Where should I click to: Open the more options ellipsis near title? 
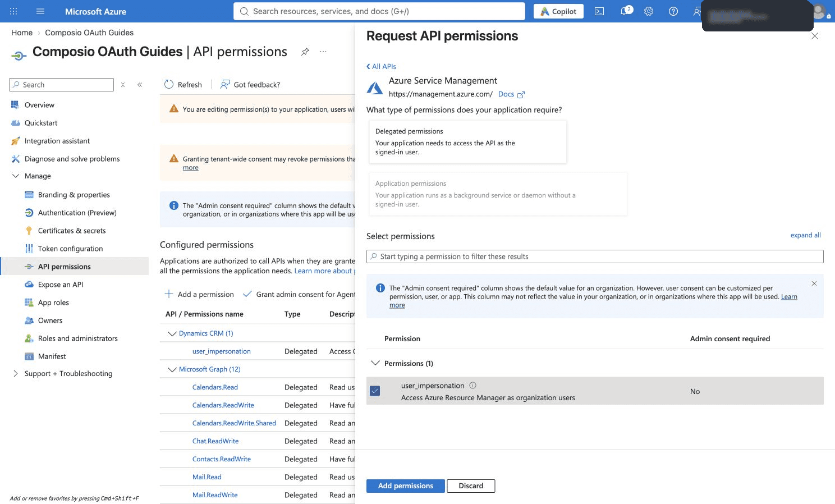pyautogui.click(x=323, y=52)
